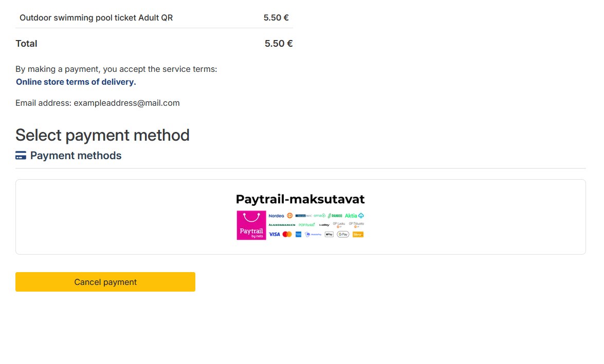Image resolution: width=604 pixels, height=364 pixels.
Task: Choose the Apple Pay icon
Action: [x=329, y=234]
